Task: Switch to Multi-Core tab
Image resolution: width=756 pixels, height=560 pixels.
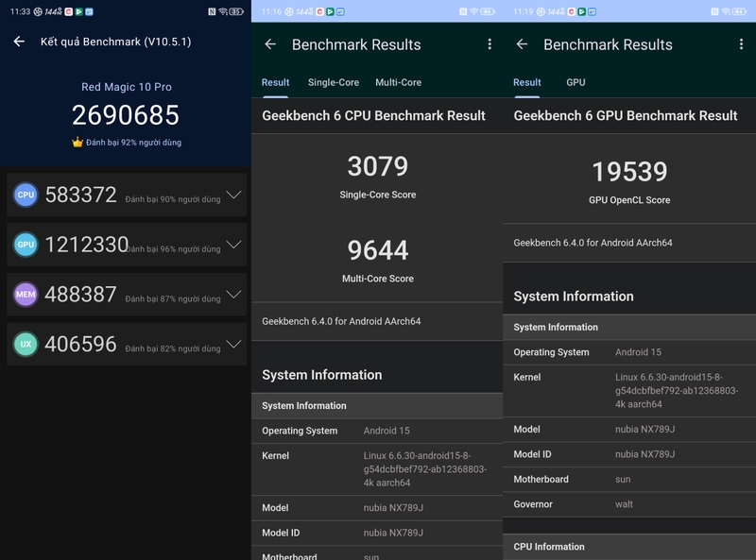Action: [398, 82]
